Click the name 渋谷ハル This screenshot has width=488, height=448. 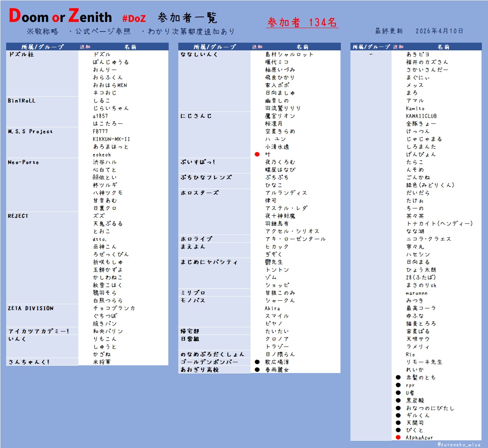pyautogui.click(x=105, y=162)
